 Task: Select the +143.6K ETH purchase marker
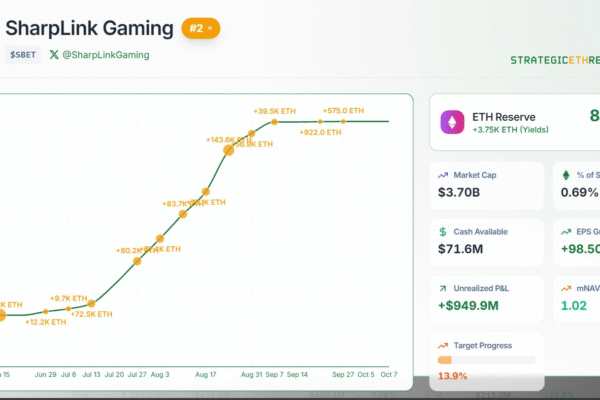point(229,148)
